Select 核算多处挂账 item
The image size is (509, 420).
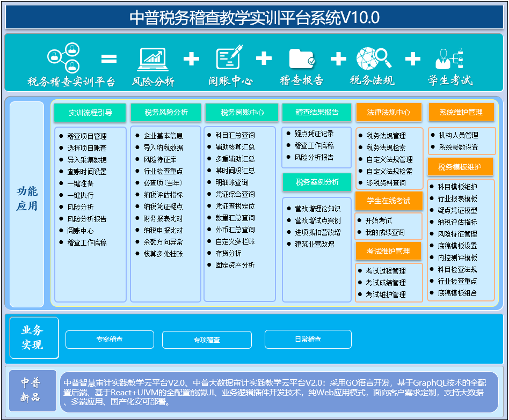click(x=163, y=254)
